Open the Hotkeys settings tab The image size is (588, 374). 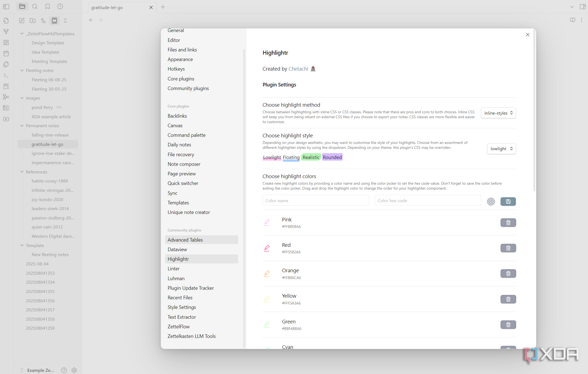coord(176,69)
